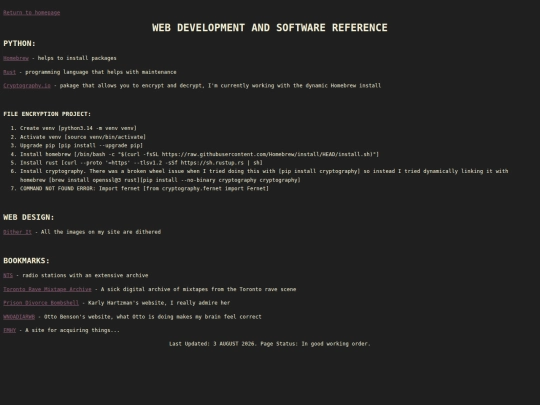Click the BOOKMARKS: heading
This screenshot has width=540, height=405.
pyautogui.click(x=27, y=261)
